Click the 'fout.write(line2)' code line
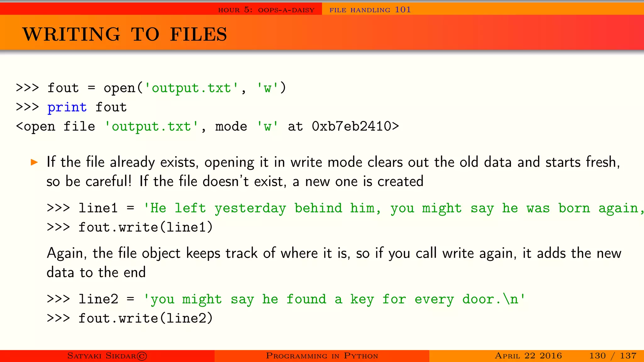 click(130, 318)
